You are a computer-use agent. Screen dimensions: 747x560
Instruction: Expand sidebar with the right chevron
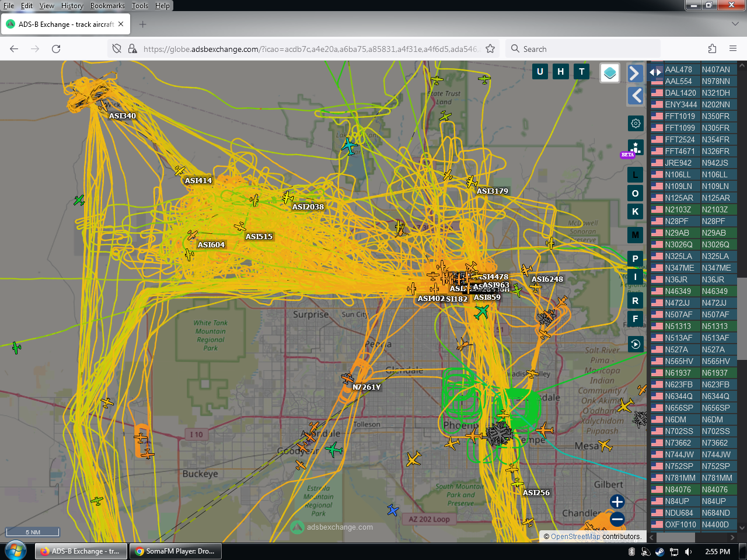pos(636,73)
